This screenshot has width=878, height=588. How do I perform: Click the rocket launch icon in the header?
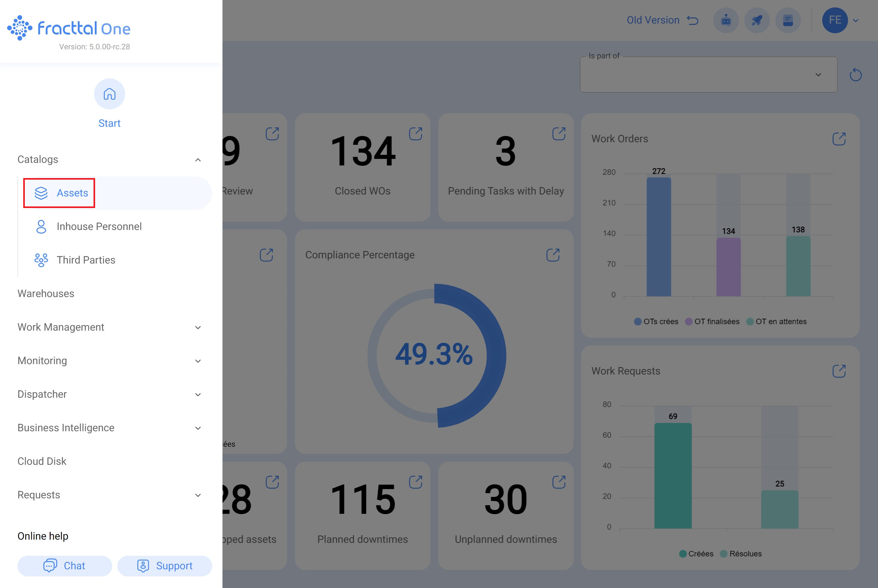(x=757, y=20)
